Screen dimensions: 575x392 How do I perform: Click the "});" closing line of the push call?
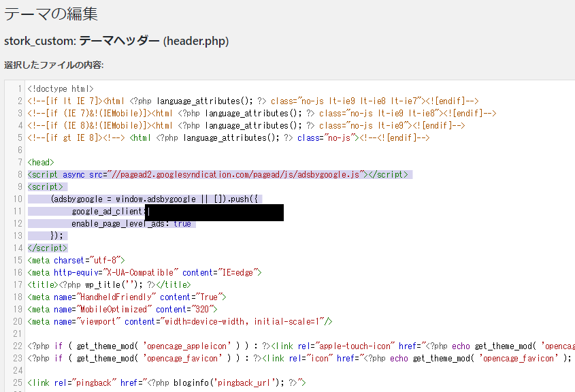[x=57, y=235]
